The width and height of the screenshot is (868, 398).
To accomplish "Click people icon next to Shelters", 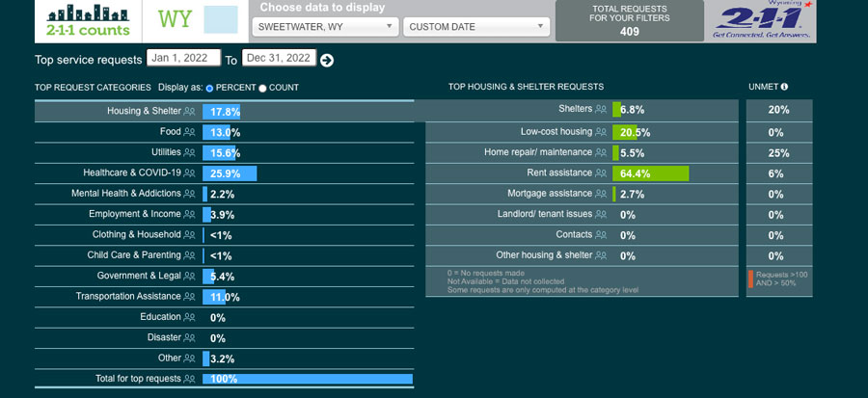I will click(601, 110).
